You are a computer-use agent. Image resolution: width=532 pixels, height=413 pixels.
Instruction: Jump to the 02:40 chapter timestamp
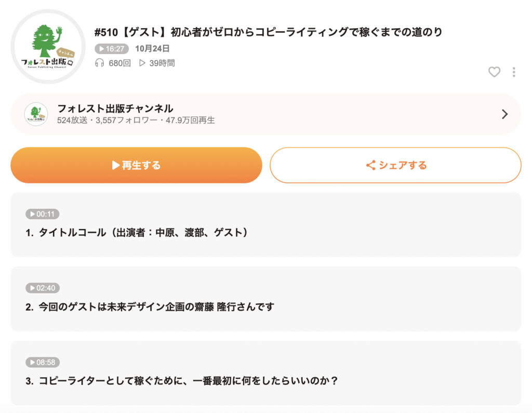click(x=43, y=288)
